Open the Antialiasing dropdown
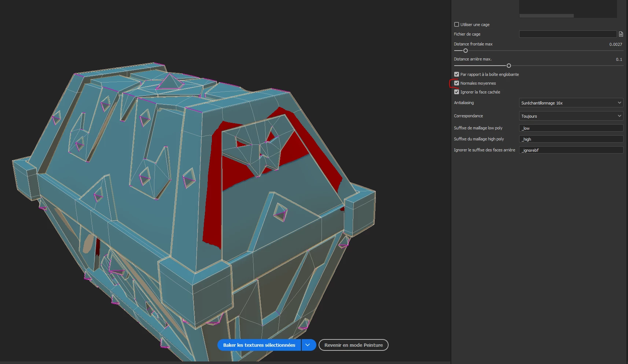Image resolution: width=628 pixels, height=364 pixels. point(571,103)
